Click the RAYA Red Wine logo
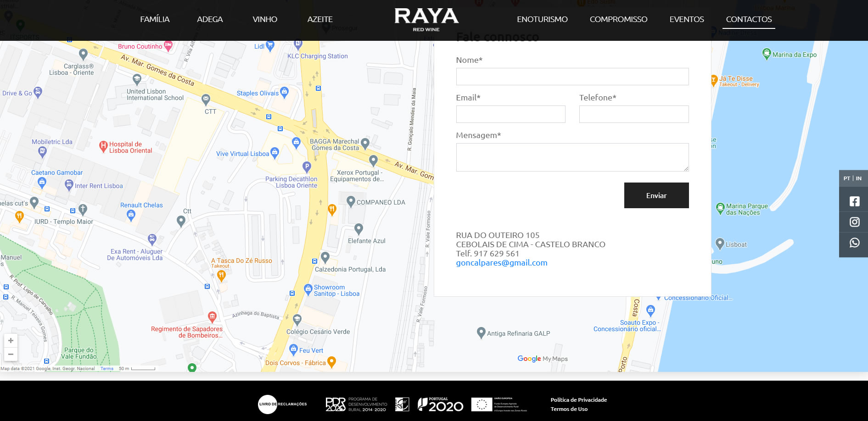This screenshot has width=868, height=421. (426, 20)
